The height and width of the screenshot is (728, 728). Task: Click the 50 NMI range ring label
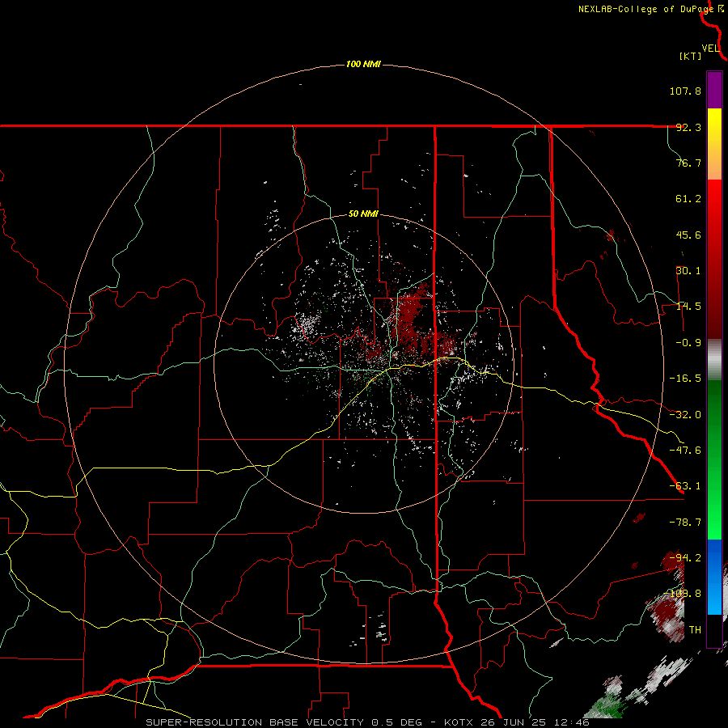pyautogui.click(x=363, y=214)
